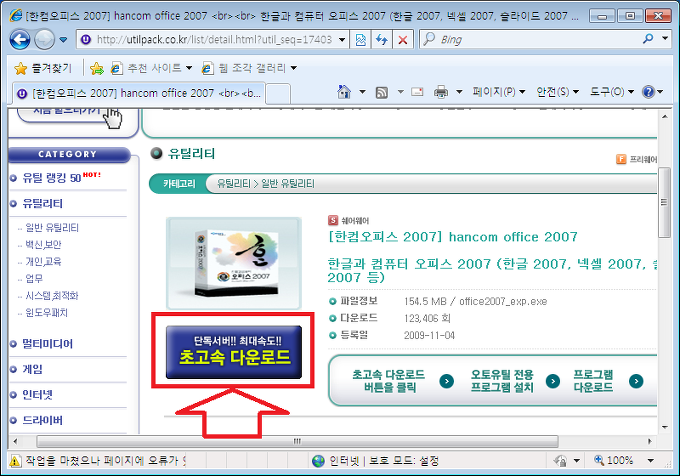
Task: Click the arrow after 오토유틸 전용 프로그램 설치
Action: point(552,381)
